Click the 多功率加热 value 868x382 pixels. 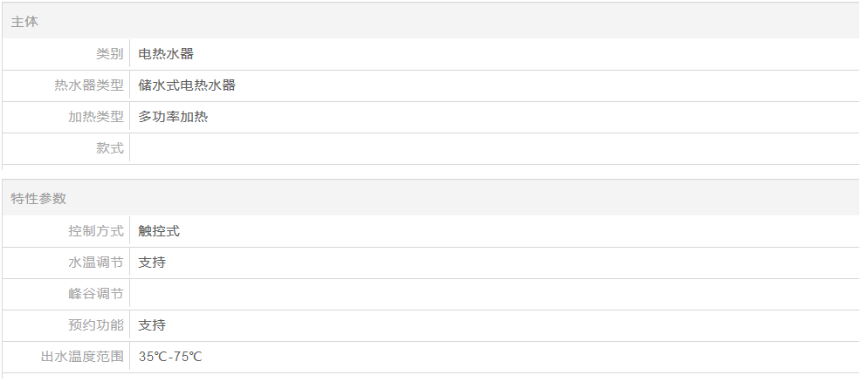click(x=173, y=117)
